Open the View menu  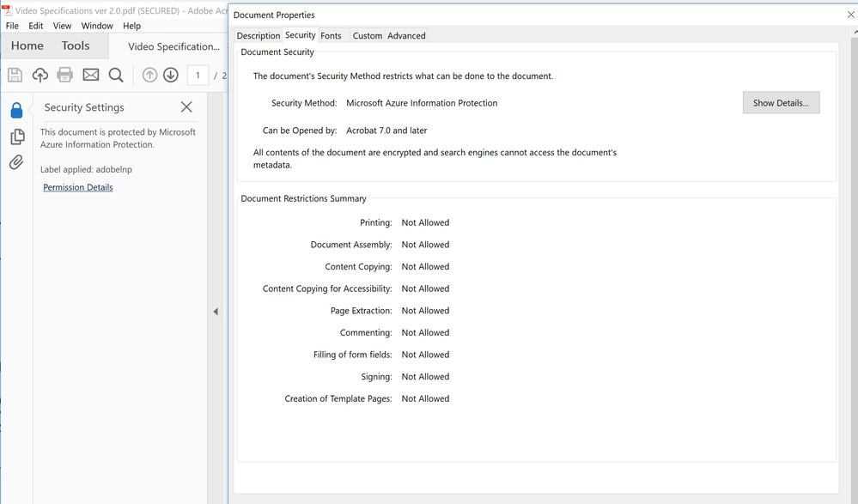62,26
